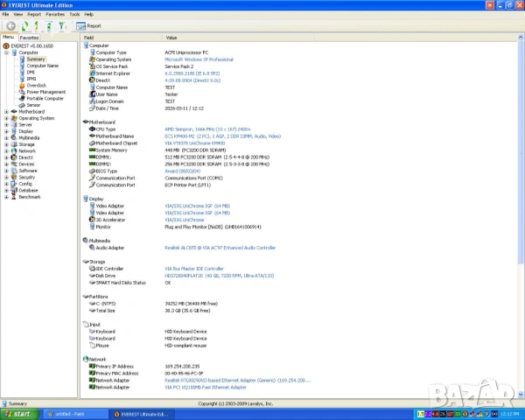Click the taskbar clock 12:12 PM
This screenshot has height=420, width=525.
[x=510, y=414]
